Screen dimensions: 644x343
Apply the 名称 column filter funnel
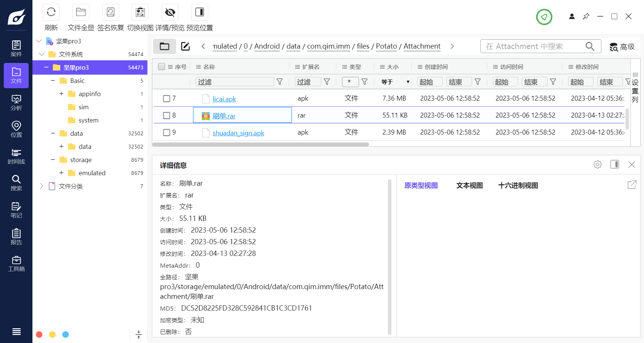tap(280, 82)
